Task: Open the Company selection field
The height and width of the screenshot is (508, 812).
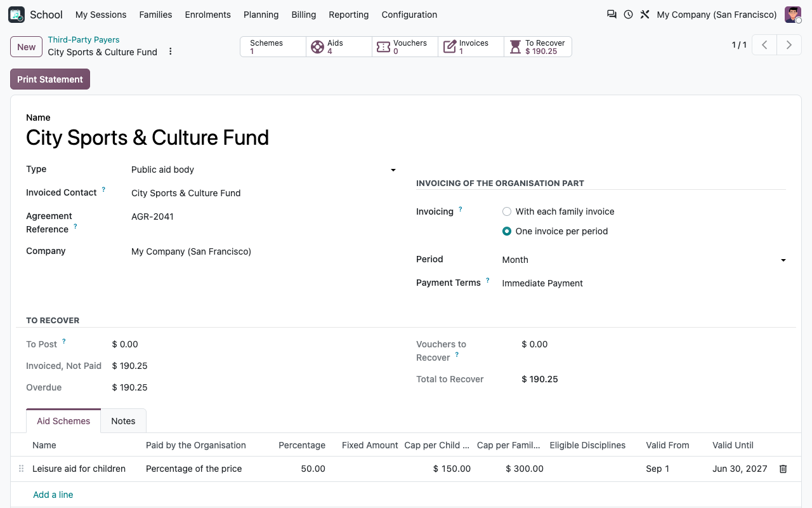Action: coord(264,251)
